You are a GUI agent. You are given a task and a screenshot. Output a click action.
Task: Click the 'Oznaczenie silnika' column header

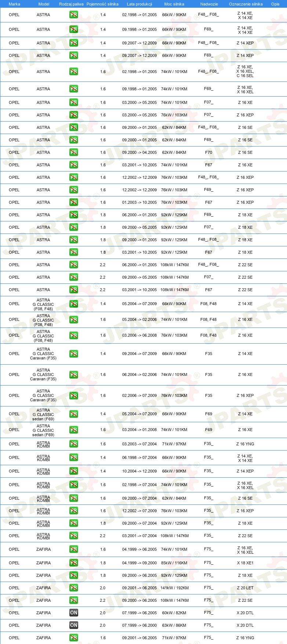pos(246,4)
